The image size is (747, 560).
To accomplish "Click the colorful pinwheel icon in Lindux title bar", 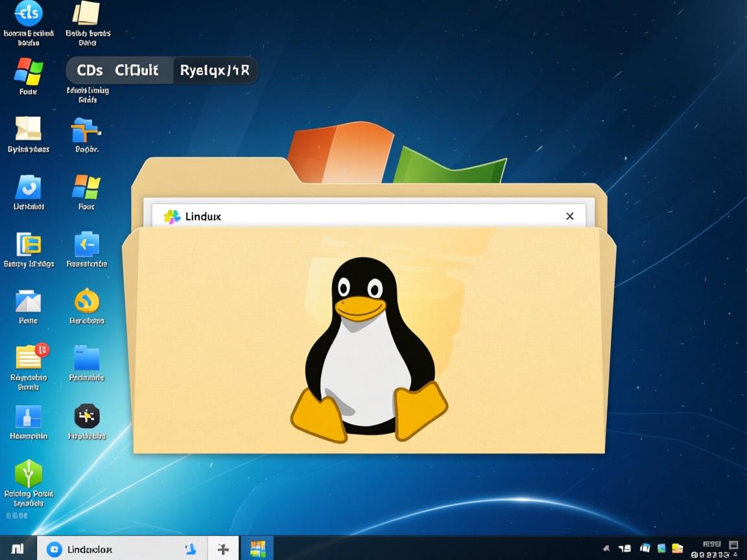I will click(171, 216).
